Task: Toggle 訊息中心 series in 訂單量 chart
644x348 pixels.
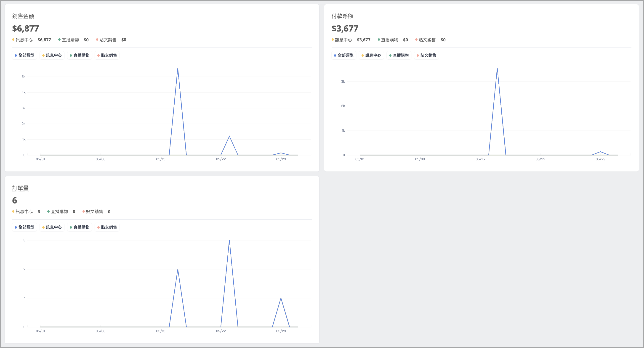Action: click(x=52, y=227)
